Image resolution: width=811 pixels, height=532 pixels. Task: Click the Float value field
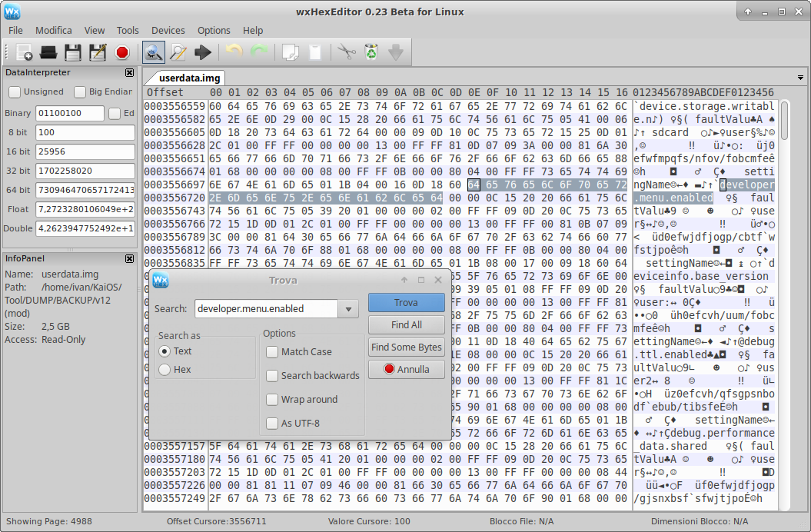[x=85, y=209]
